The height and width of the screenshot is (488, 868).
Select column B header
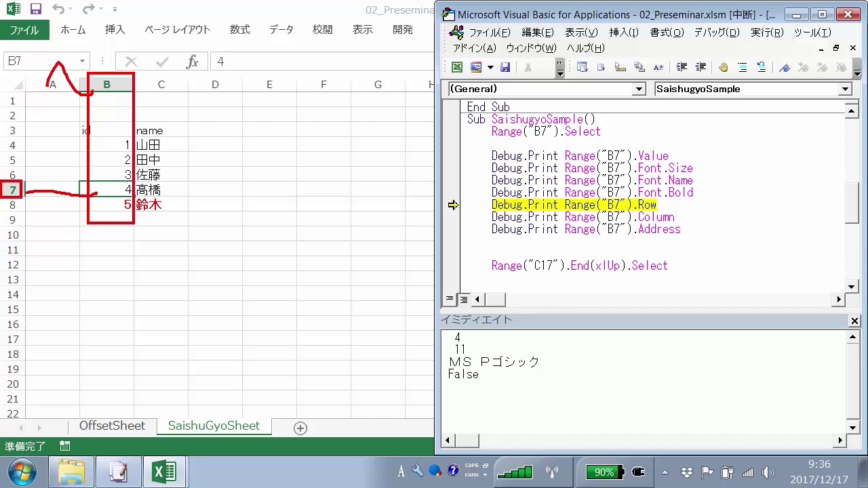106,85
